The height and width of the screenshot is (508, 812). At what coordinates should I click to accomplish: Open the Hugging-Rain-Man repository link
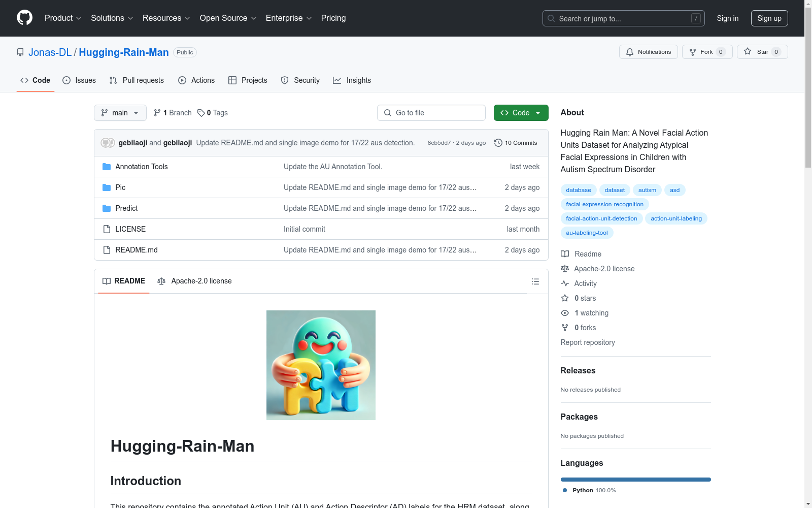[124, 52]
